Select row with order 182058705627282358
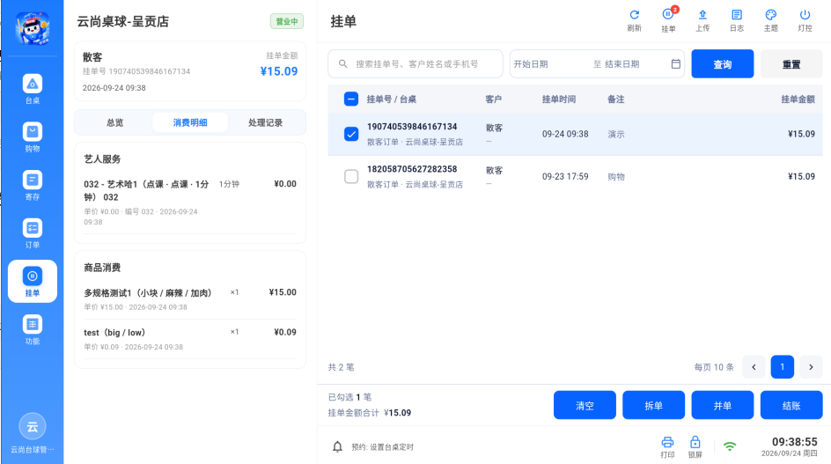 click(575, 176)
